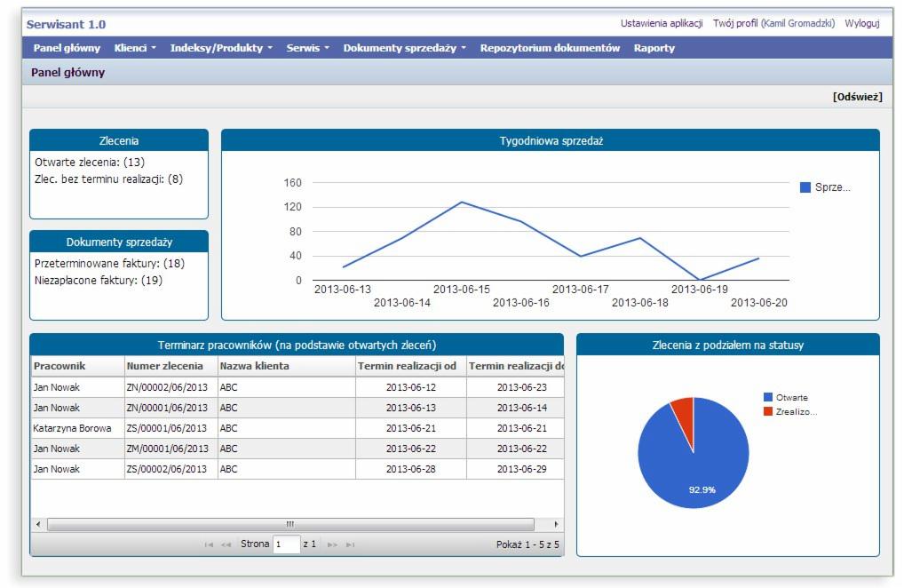Viewport: 904px width, 588px height.
Task: Open Ustawienia aplikacji link
Action: pyautogui.click(x=662, y=23)
